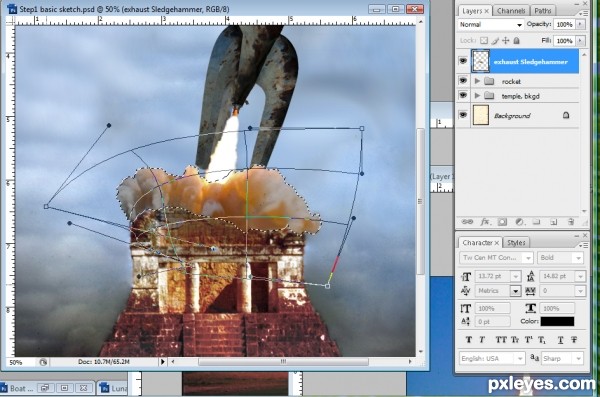Viewport: 600px width, 397px height.
Task: Add a layer mask
Action: click(x=502, y=222)
